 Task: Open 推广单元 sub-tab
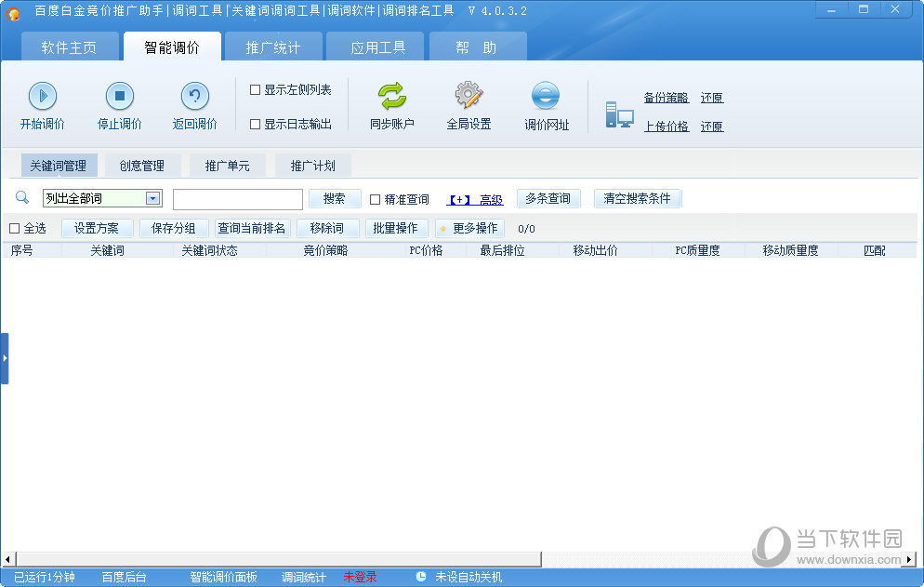tap(228, 166)
